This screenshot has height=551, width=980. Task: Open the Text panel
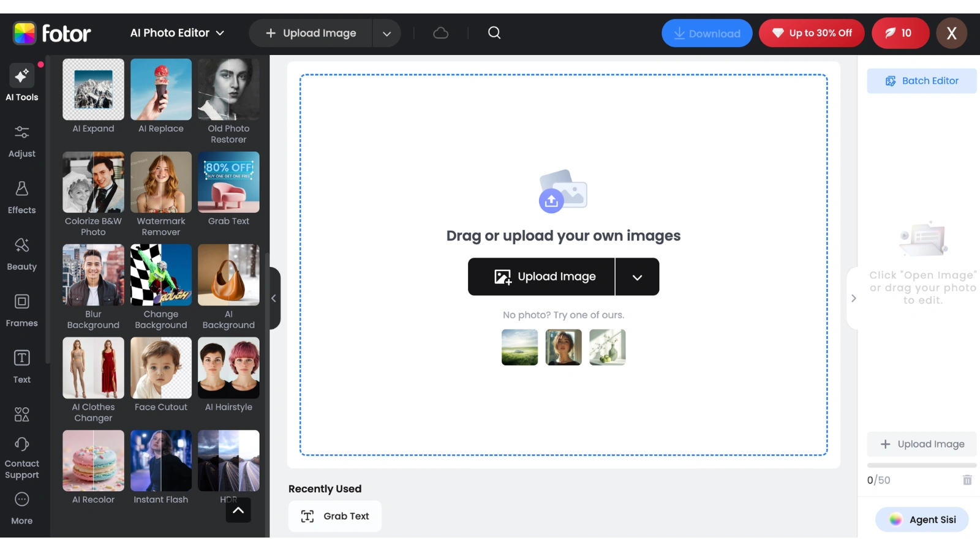point(21,367)
